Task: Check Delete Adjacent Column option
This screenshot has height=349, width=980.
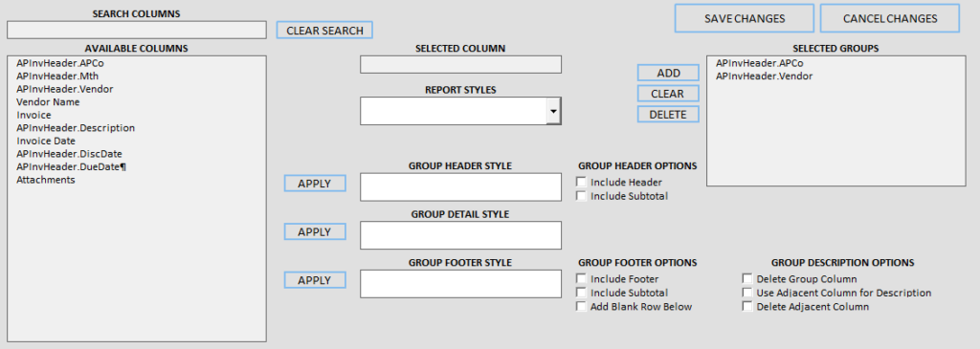Action: [x=747, y=307]
